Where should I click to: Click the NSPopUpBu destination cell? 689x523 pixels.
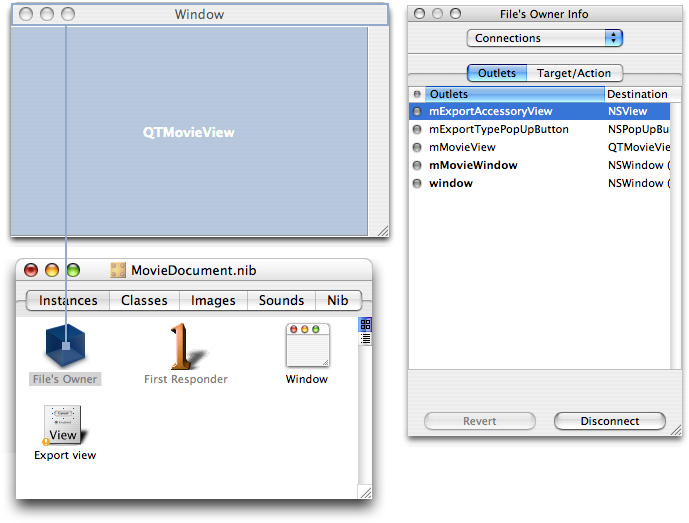click(638, 129)
